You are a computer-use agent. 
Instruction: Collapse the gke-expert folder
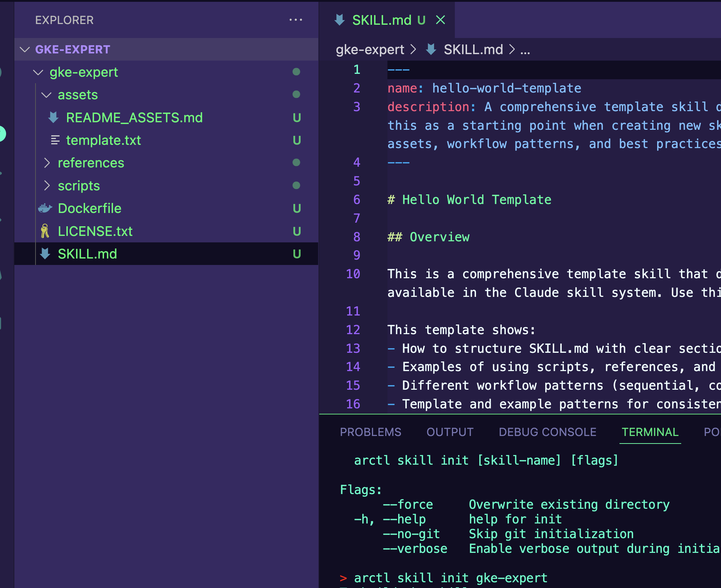[38, 72]
